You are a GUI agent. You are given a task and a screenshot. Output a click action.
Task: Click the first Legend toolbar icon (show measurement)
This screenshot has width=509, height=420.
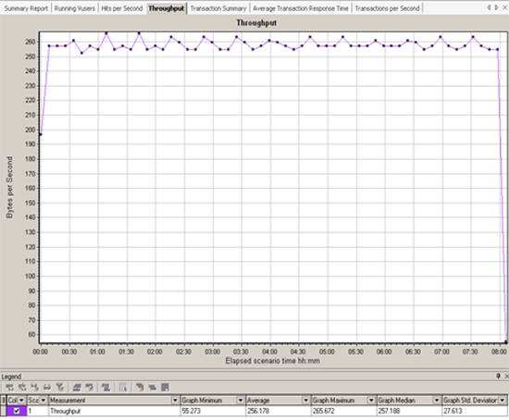(x=10, y=388)
